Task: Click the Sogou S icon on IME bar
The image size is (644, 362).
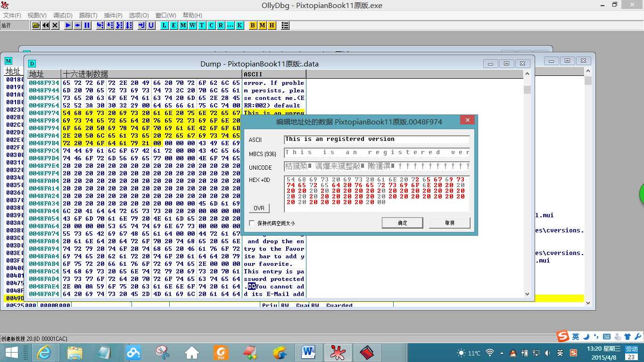Action: pyautogui.click(x=562, y=337)
